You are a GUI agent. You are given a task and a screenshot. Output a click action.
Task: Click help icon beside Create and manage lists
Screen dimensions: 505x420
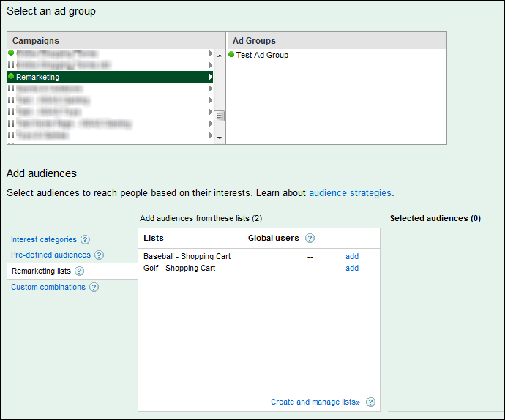click(x=370, y=402)
